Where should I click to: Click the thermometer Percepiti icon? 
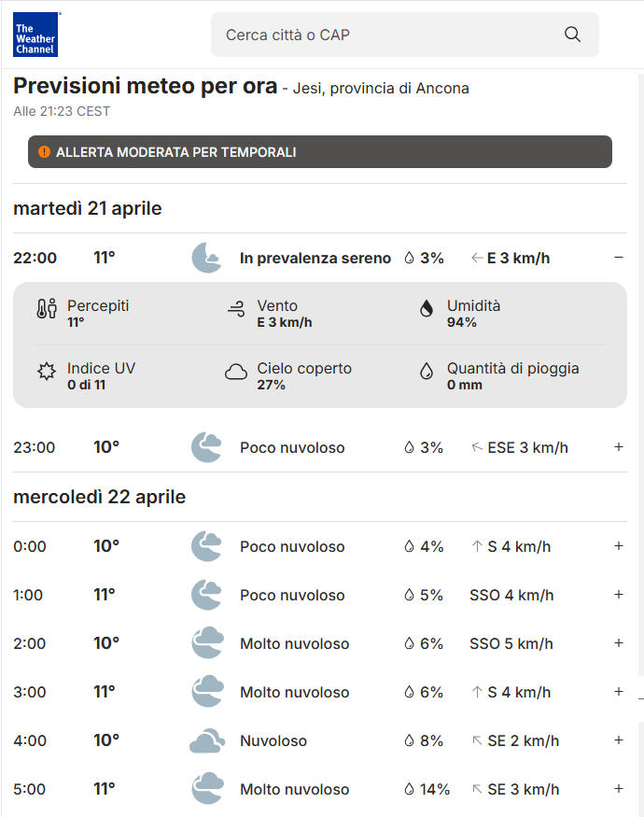(47, 309)
